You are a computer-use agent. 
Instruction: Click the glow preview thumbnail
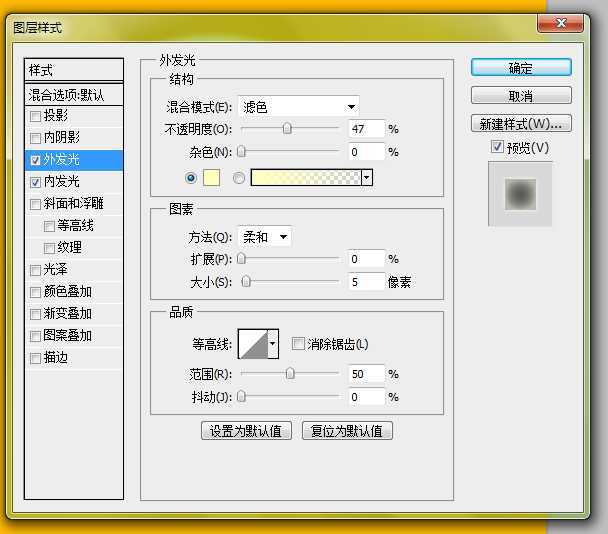(519, 195)
